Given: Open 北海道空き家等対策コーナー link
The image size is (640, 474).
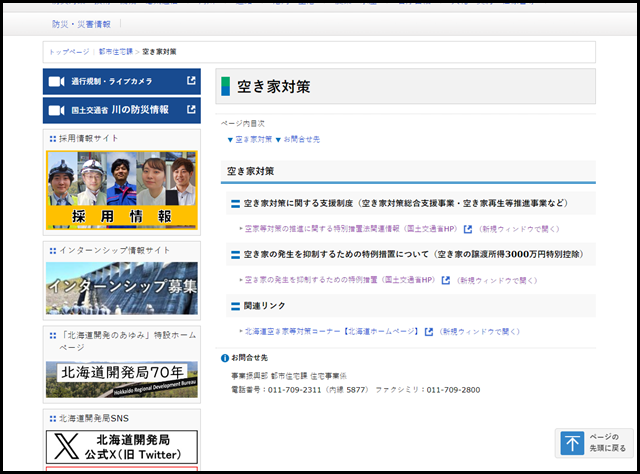Looking at the screenshot, I should (331, 331).
